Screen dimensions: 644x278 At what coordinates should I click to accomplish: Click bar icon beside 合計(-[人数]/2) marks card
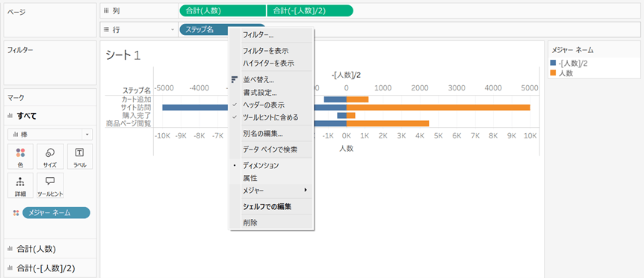point(10,268)
